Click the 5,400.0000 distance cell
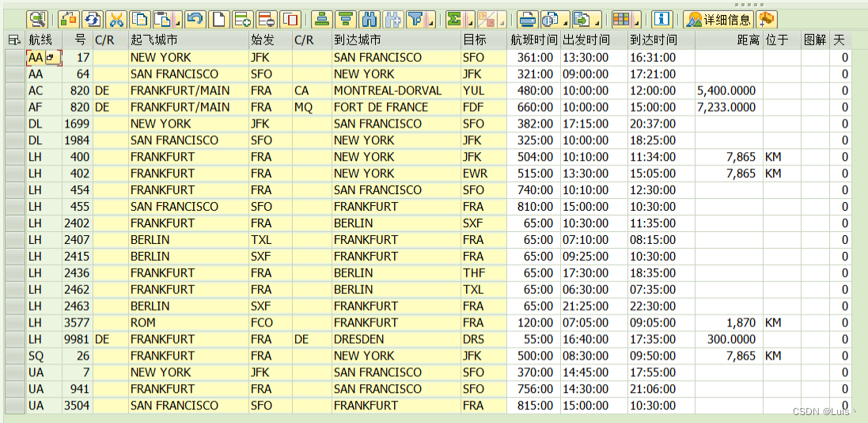Screen dimensions: 868x423 click(729, 91)
